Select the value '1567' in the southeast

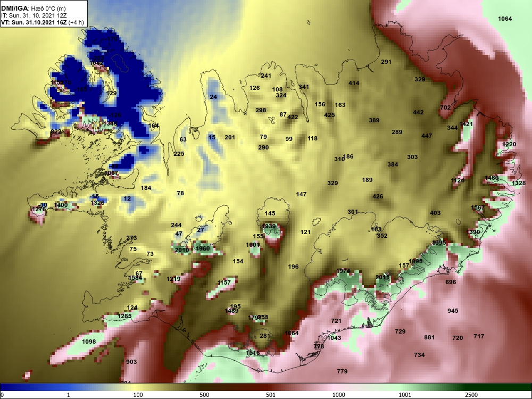pyautogui.click(x=478, y=207)
